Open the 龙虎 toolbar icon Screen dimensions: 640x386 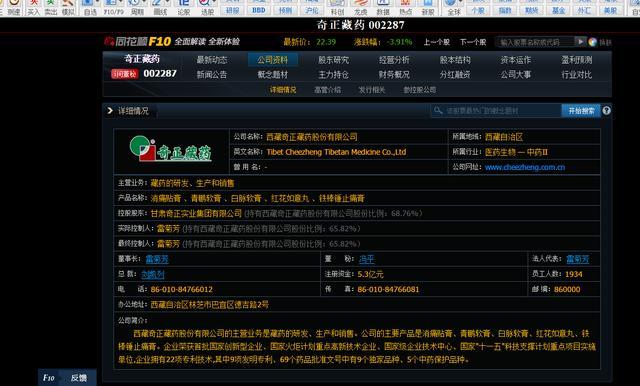pos(360,7)
